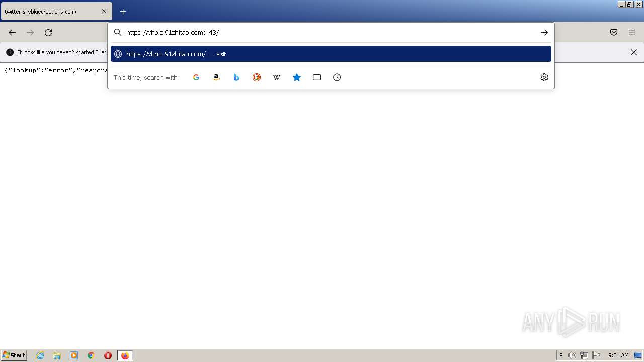Search this time with Bing
Image resolution: width=644 pixels, height=362 pixels.
pyautogui.click(x=236, y=77)
